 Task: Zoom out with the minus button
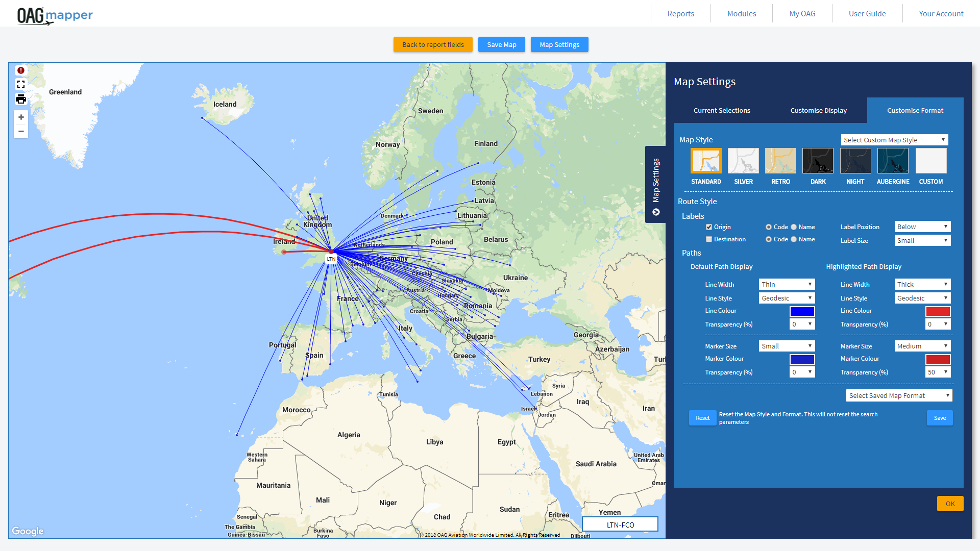21,132
